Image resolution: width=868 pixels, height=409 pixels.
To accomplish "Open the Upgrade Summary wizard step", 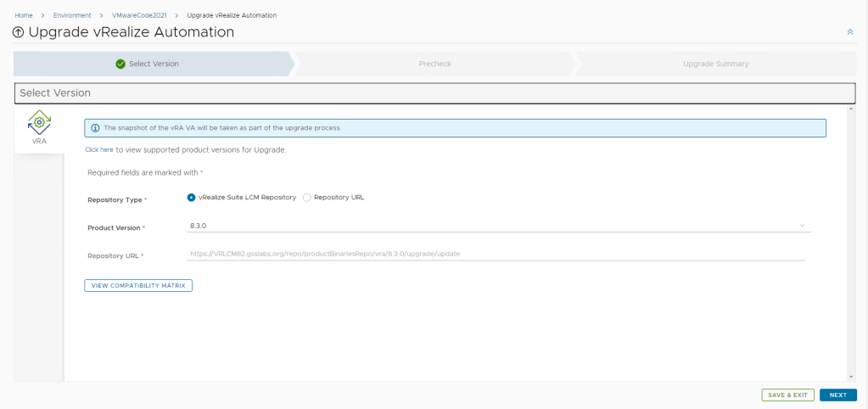I will 715,64.
